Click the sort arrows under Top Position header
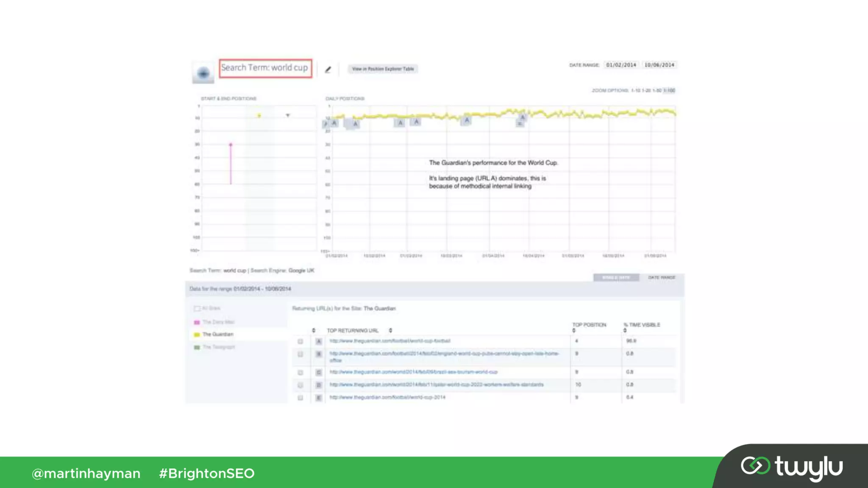Image resolution: width=868 pixels, height=488 pixels. click(574, 330)
